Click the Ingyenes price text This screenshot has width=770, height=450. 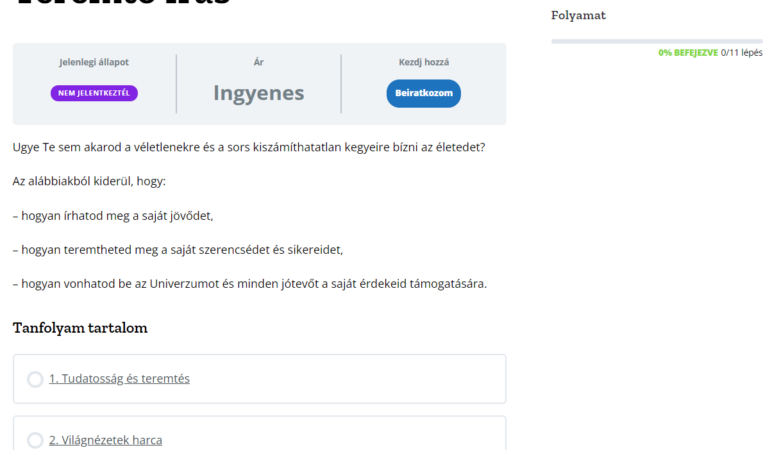(x=258, y=93)
